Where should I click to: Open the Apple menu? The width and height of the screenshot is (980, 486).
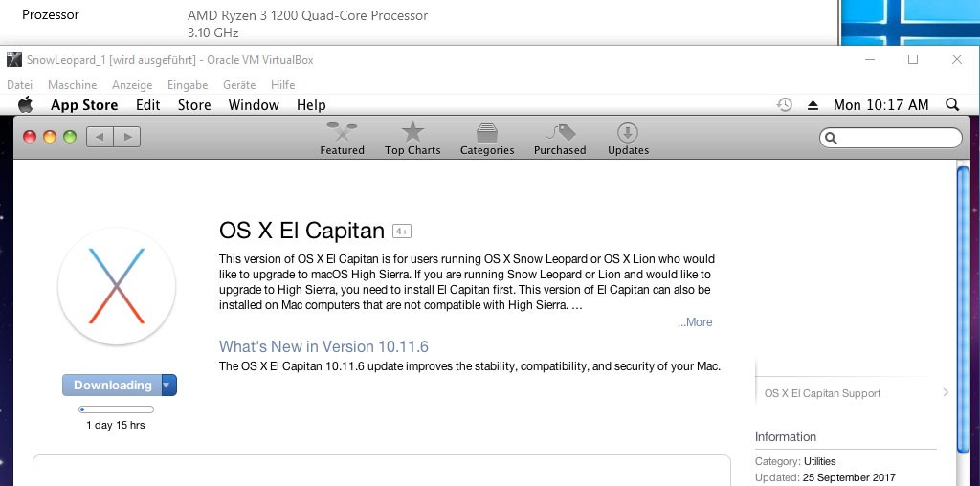(x=25, y=105)
